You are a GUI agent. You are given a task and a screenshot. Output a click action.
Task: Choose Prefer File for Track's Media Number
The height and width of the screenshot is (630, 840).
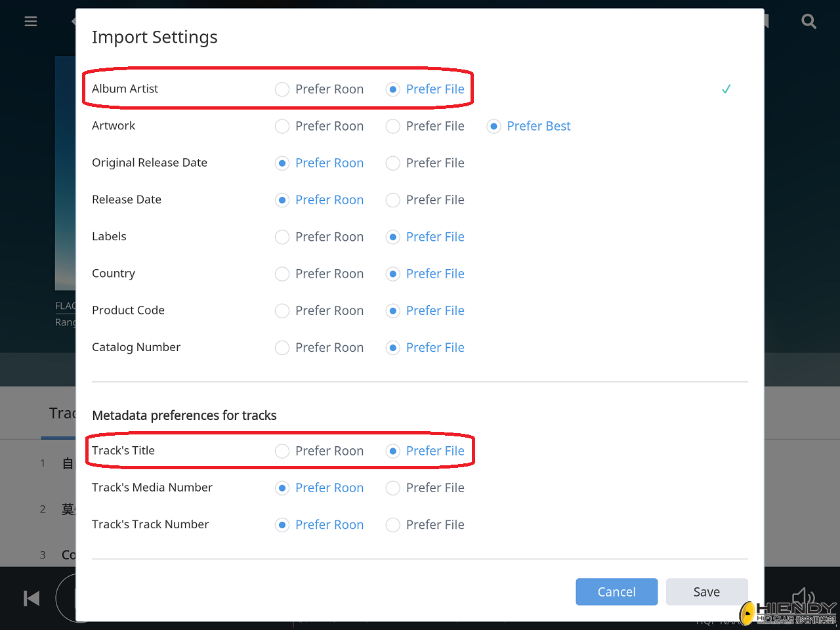pyautogui.click(x=393, y=488)
